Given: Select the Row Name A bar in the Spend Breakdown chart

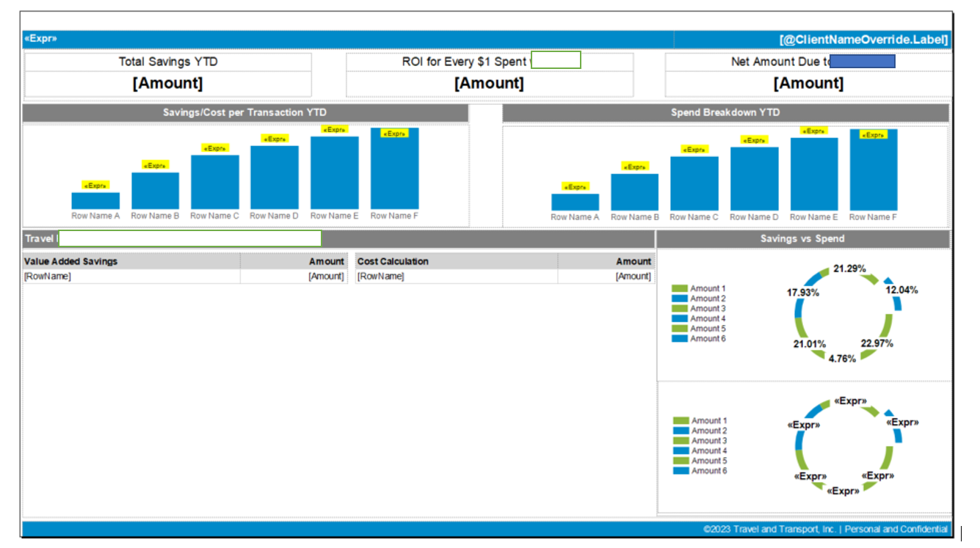Looking at the screenshot, I should [x=576, y=202].
